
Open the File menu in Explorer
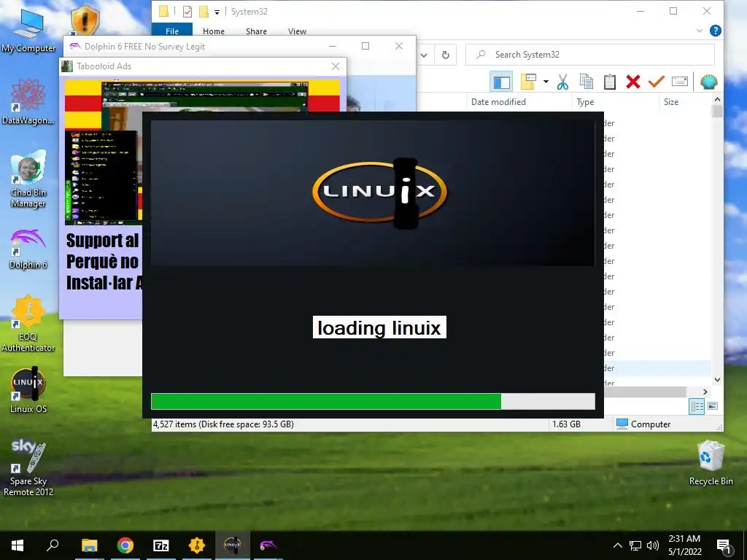pyautogui.click(x=172, y=31)
